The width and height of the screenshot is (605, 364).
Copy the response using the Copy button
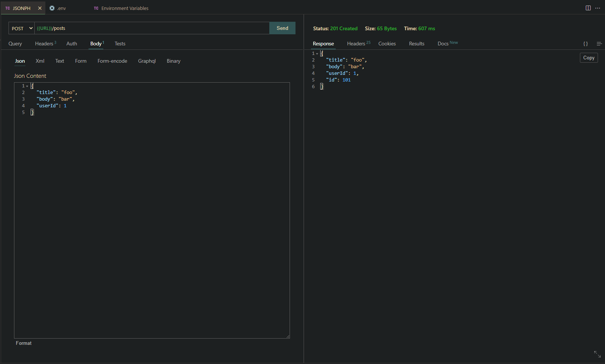point(588,58)
